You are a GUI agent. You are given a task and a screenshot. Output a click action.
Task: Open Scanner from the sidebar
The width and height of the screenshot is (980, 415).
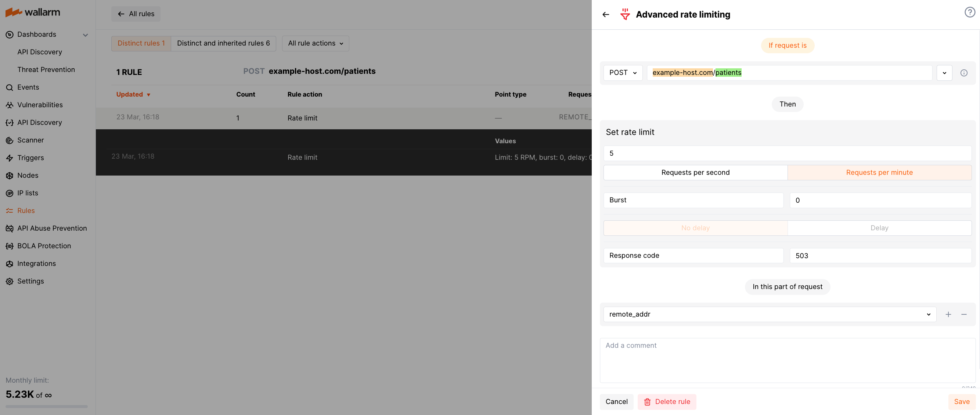pyautogui.click(x=30, y=140)
